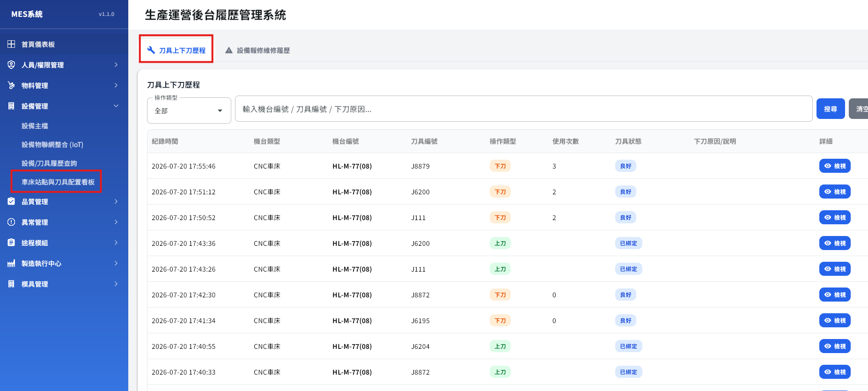Click timestamp 2026-07-20 17:55:46
This screenshot has height=391, width=868.
(184, 166)
